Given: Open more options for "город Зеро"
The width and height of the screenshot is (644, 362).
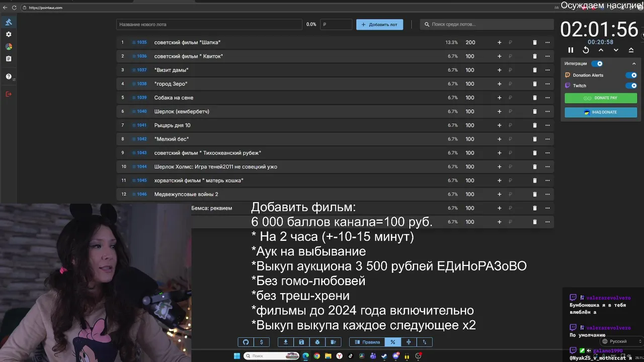Looking at the screenshot, I should [547, 84].
